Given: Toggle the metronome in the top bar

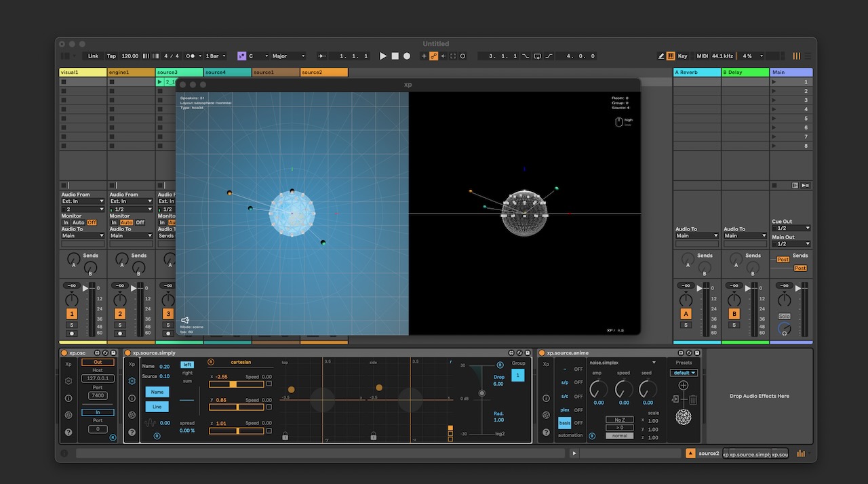Looking at the screenshot, I should pos(191,56).
